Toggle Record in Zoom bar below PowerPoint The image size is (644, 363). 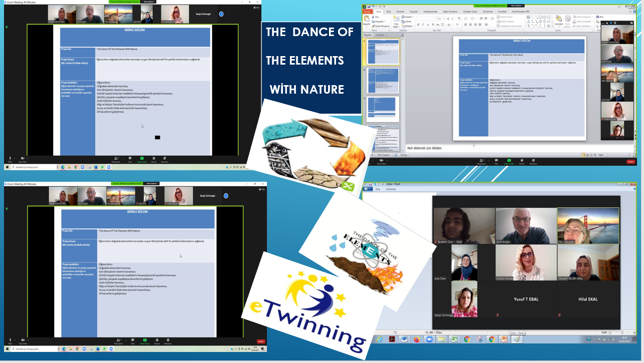point(522,161)
